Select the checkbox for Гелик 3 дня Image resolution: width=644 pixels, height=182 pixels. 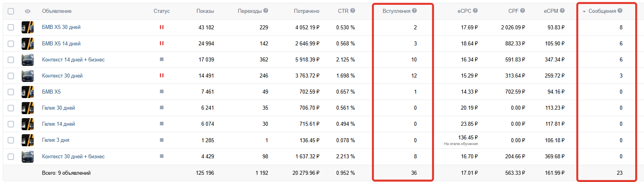(x=11, y=140)
